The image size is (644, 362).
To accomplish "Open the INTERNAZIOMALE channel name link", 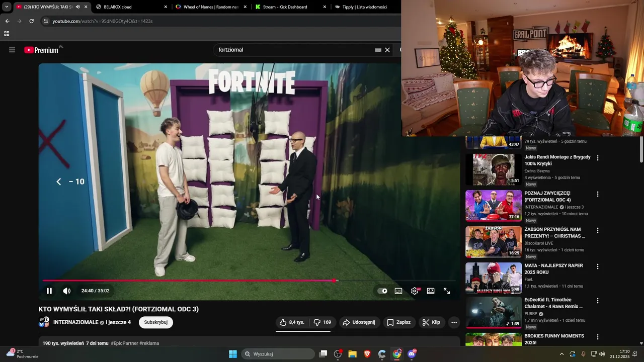I will click(x=75, y=322).
